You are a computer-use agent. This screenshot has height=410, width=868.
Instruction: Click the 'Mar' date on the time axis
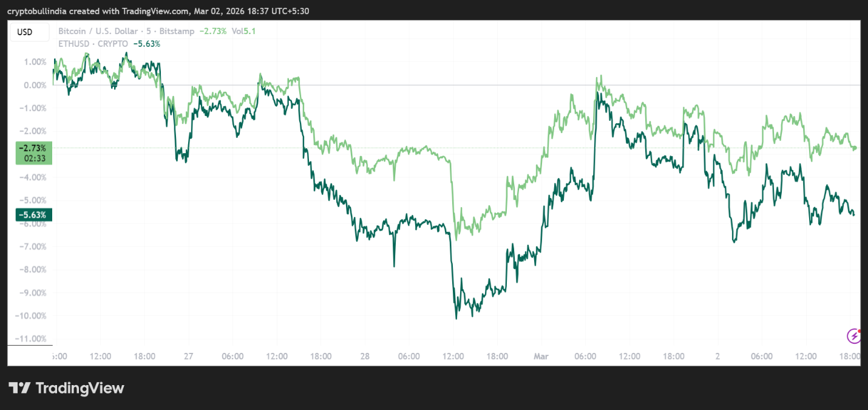point(540,357)
